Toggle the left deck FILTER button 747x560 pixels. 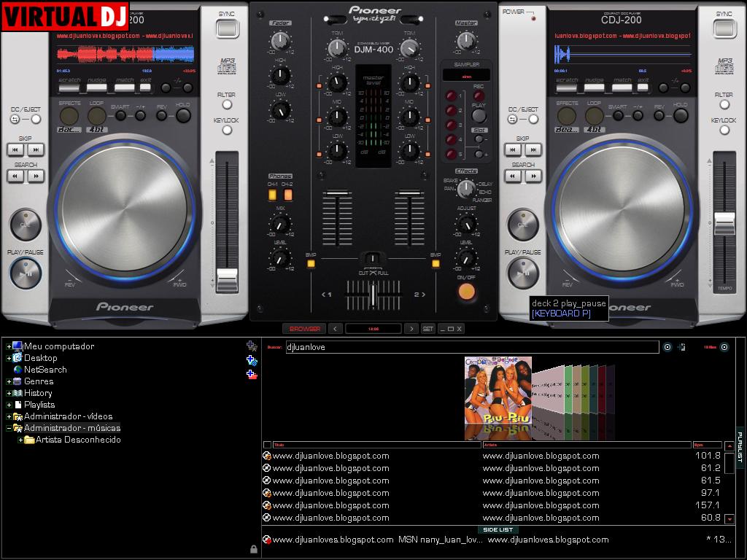228,104
